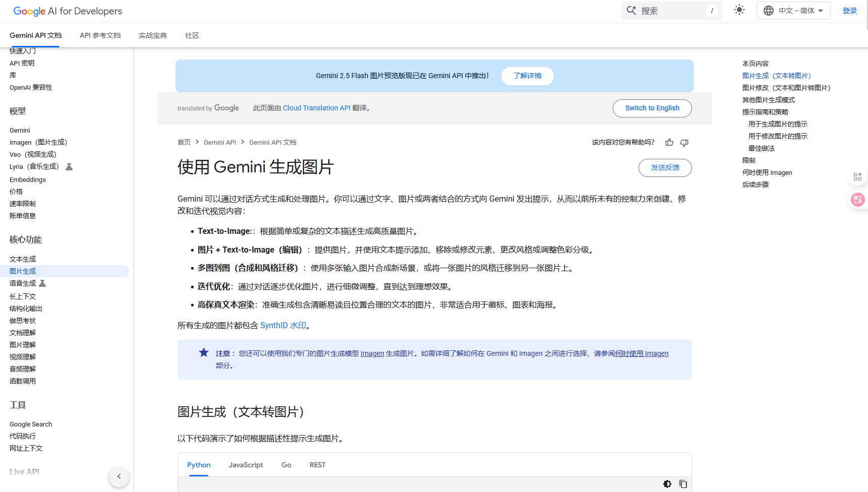Image resolution: width=868 pixels, height=492 pixels.
Task: Open OpenAI 兼容性 in the sidebar
Action: (x=31, y=87)
